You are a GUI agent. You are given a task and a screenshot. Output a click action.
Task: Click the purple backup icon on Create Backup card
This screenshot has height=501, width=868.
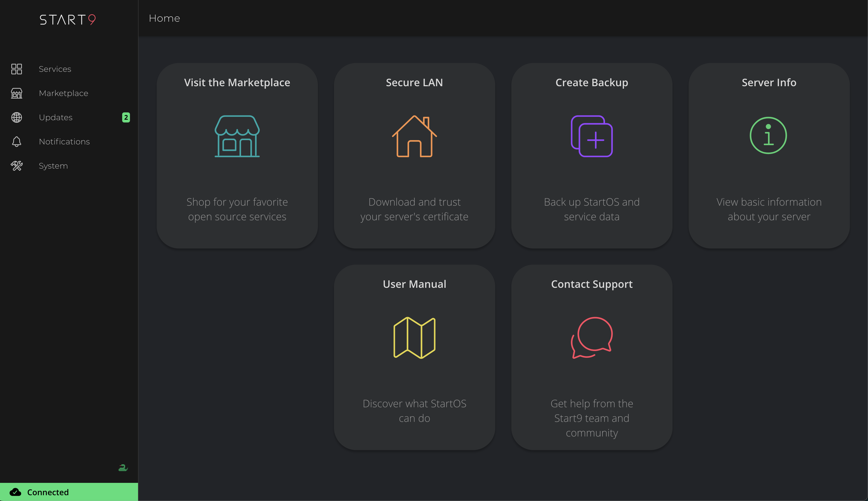[x=591, y=137]
